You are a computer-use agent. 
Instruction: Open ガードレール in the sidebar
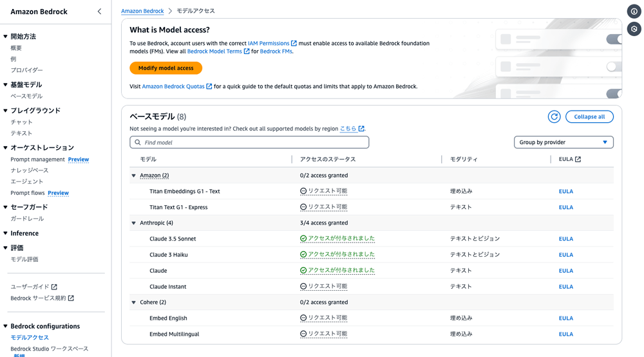click(x=27, y=219)
